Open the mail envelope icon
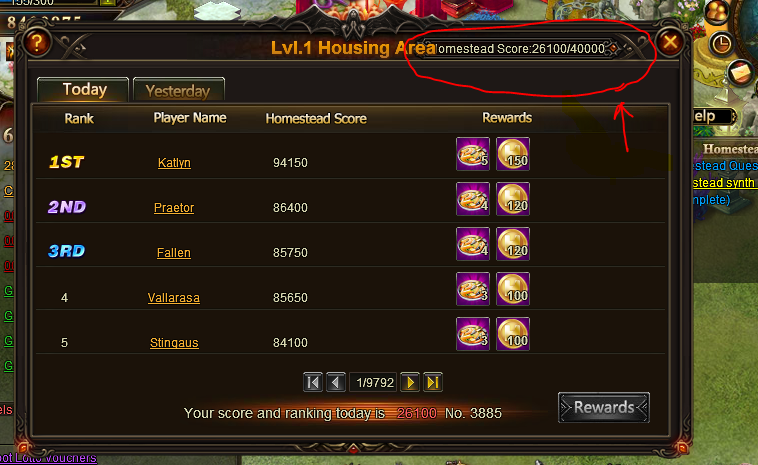This screenshot has height=465, width=758. (x=741, y=73)
